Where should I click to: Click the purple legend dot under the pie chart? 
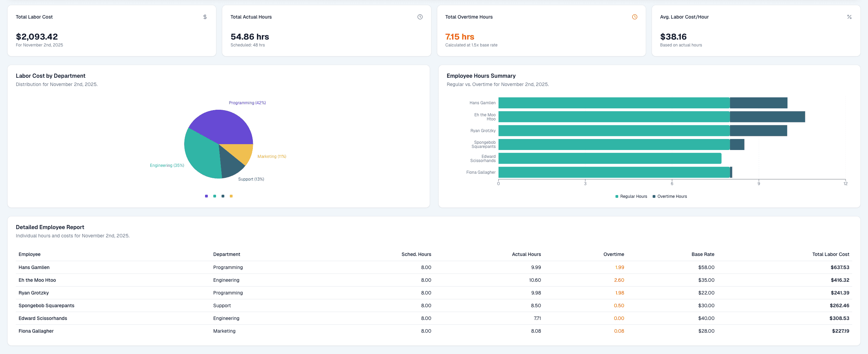[206, 196]
